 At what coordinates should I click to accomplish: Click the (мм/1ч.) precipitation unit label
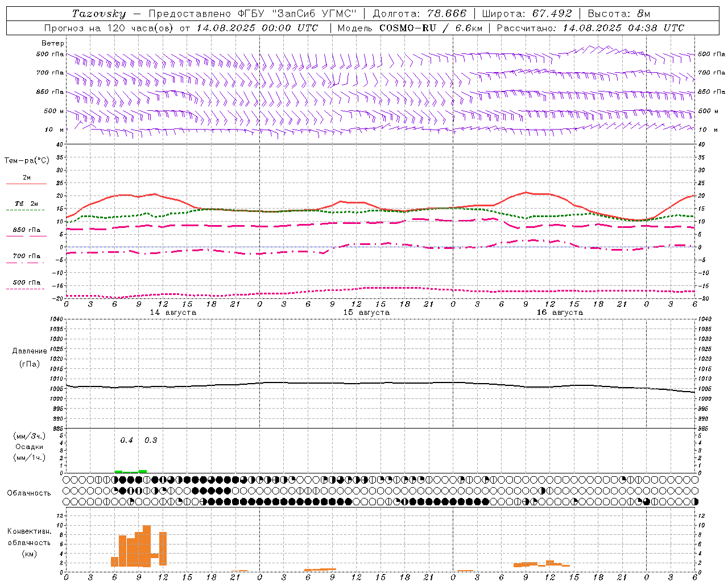pos(29,458)
